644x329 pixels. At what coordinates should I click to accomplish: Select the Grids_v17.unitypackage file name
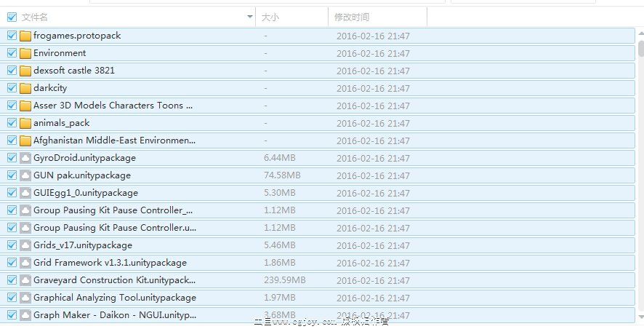(83, 245)
